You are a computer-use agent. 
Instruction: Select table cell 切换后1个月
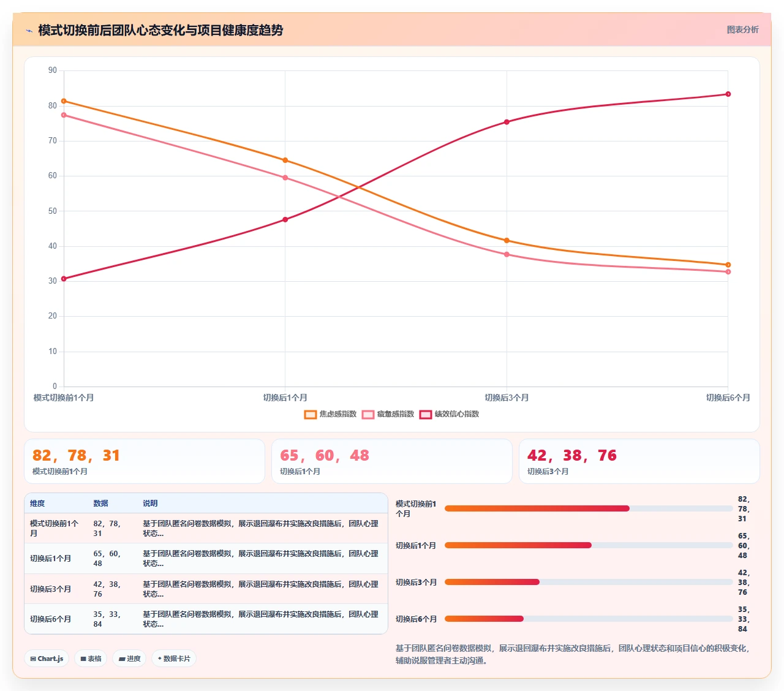tap(55, 559)
